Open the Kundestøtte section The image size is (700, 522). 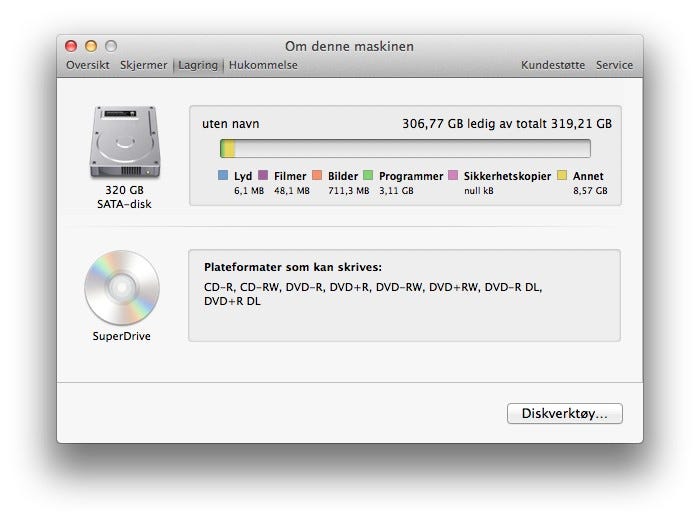point(553,65)
